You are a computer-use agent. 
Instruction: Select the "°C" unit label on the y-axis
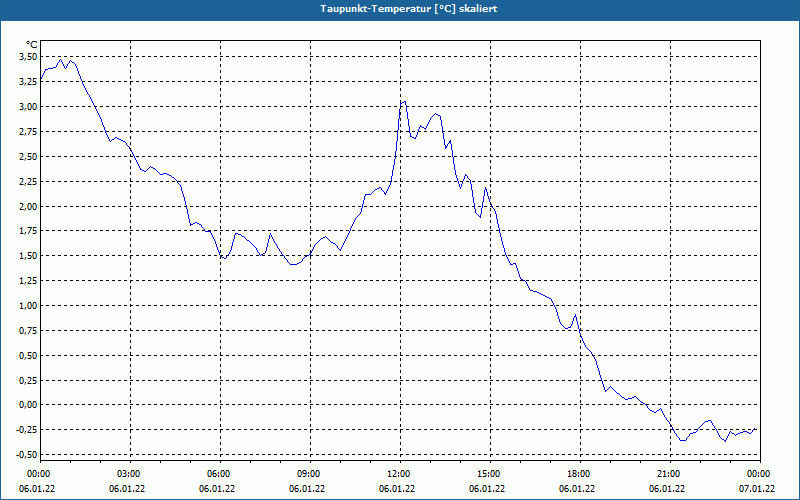point(32,45)
